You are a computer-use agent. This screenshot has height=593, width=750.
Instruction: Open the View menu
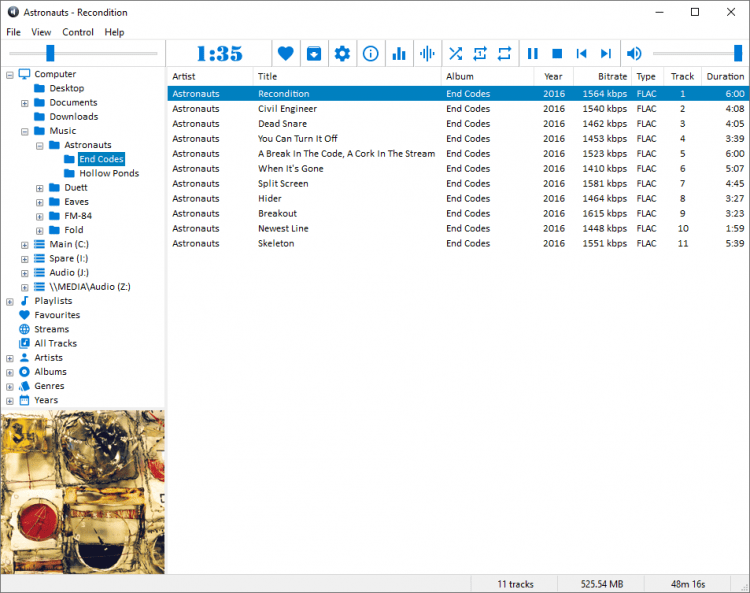41,32
